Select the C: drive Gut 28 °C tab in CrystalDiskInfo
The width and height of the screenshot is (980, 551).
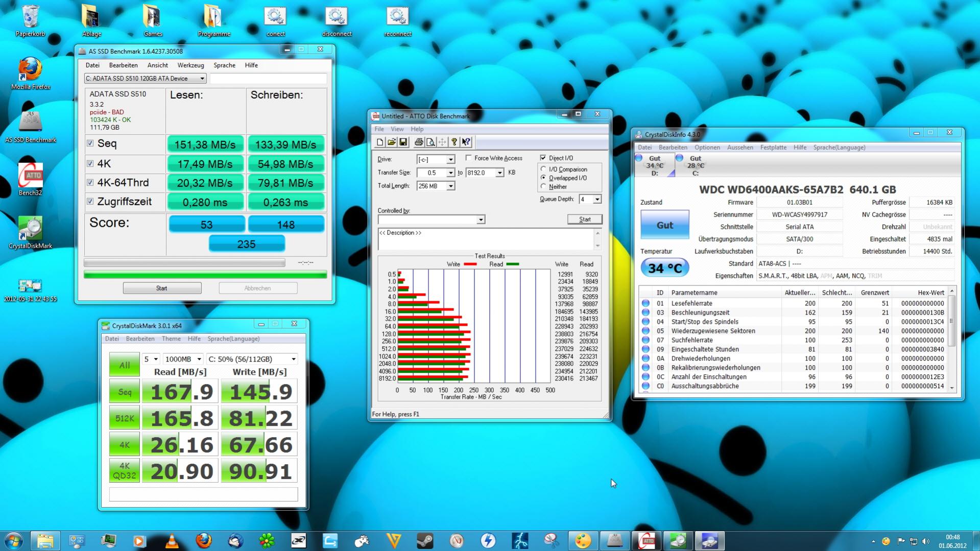click(x=696, y=165)
